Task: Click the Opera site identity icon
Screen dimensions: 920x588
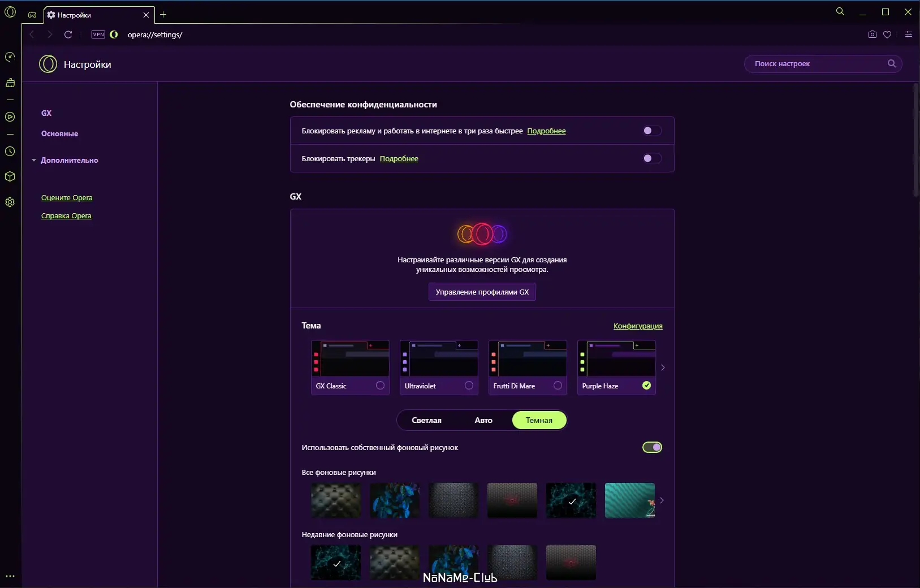Action: 114,34
